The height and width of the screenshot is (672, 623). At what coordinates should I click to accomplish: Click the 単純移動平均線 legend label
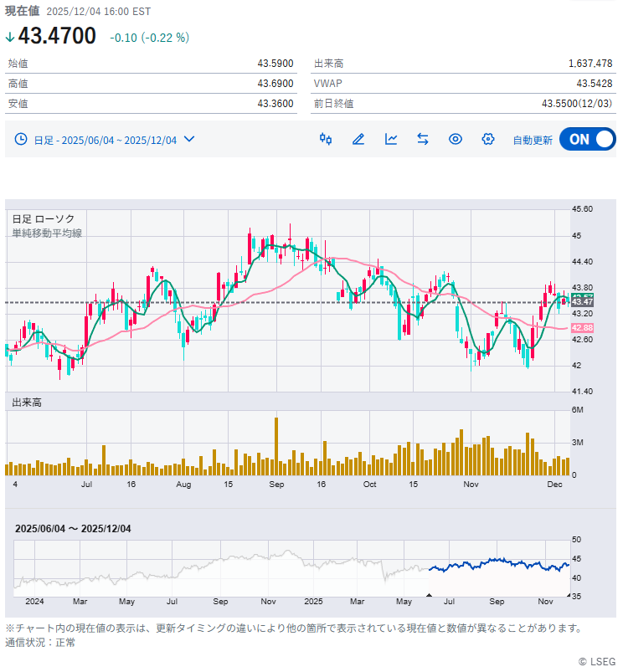pos(47,233)
